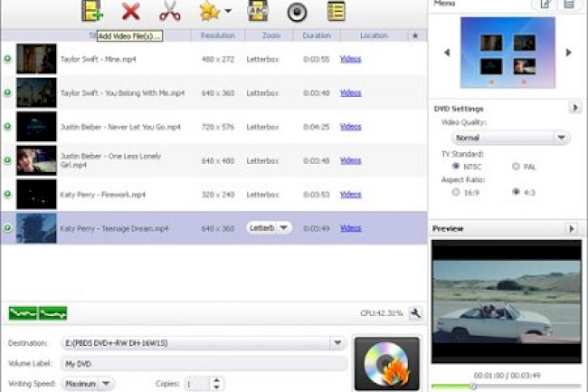Toggle green status icon for Taylor Swift - Mine
The image size is (588, 392).
[7, 59]
